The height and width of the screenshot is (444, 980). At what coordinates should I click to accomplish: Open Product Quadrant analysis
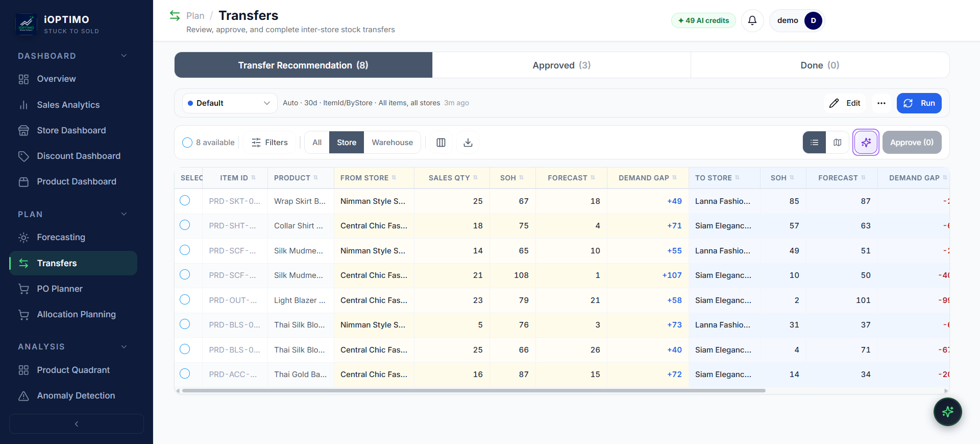click(x=73, y=370)
